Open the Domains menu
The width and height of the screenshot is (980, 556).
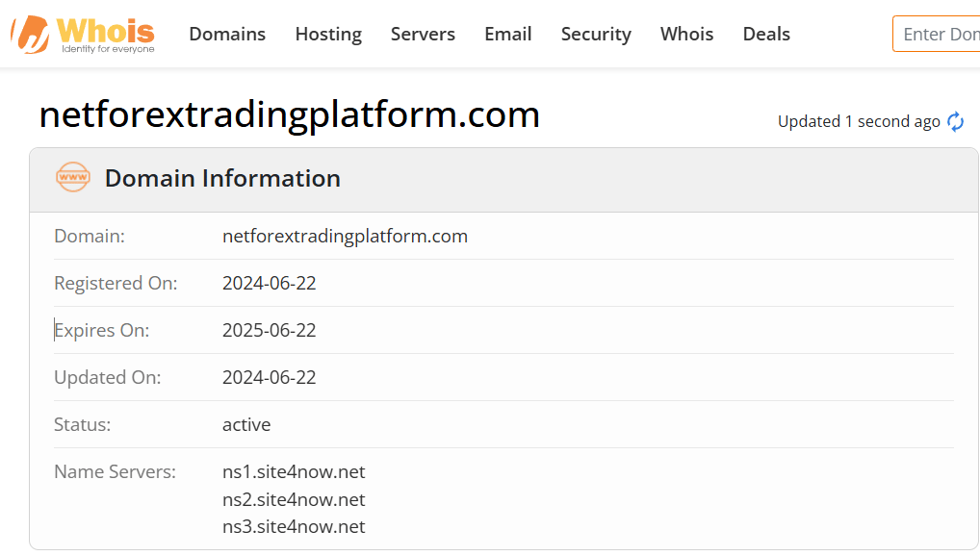click(x=227, y=34)
